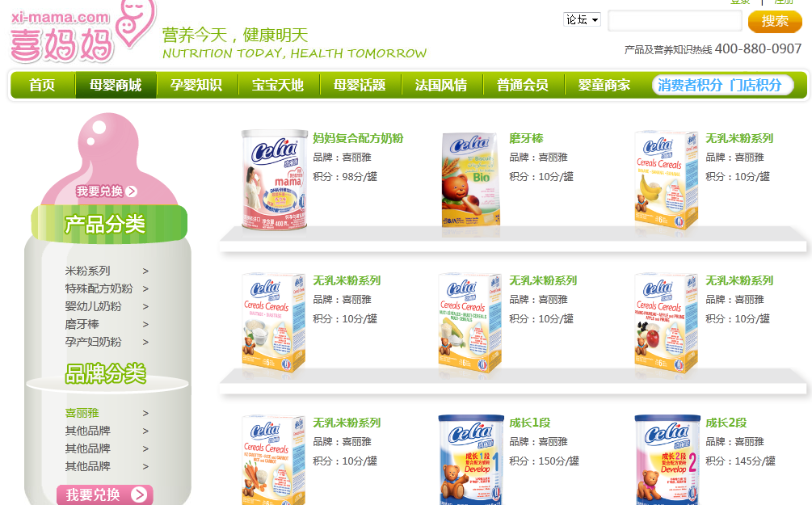Open the 磨牙棒 Bio biscuit product image
Image resolution: width=812 pixels, height=505 pixels.
471,179
